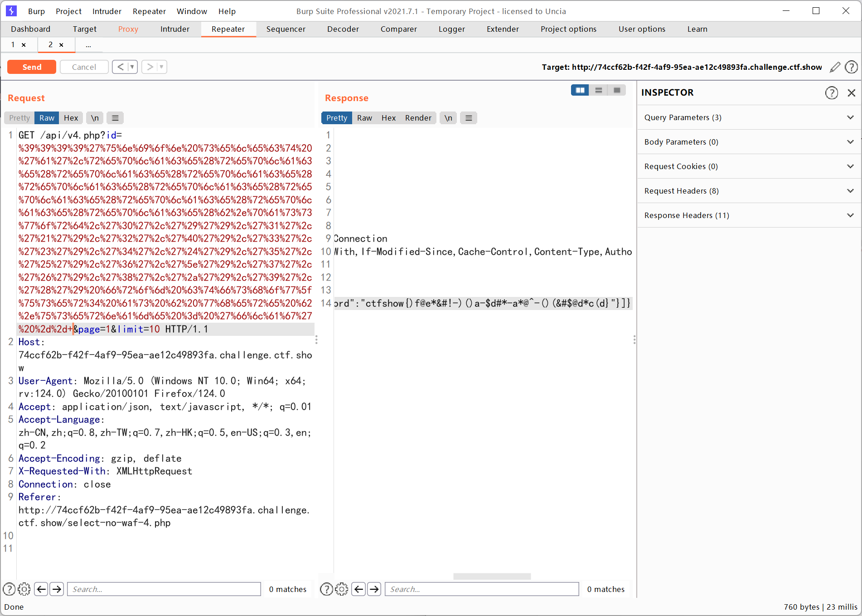Open the request message options menu icon
This screenshot has height=616, width=862.
tap(115, 118)
